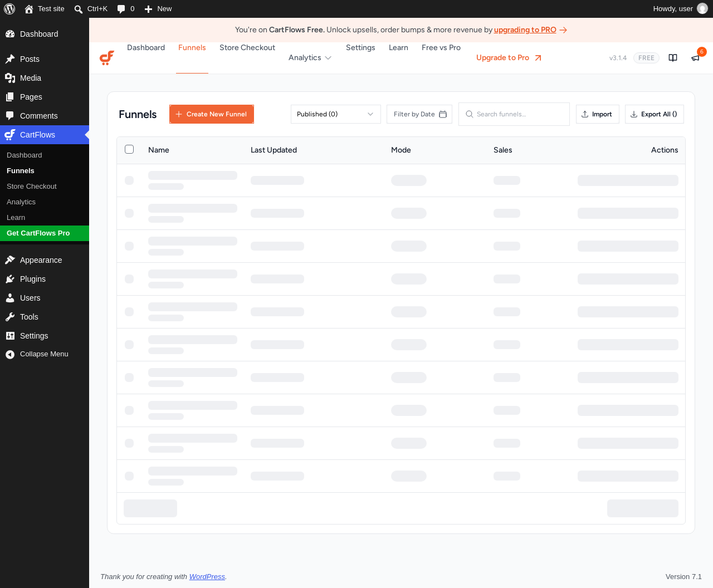Click the Mode column header
Viewport: 713px width, 588px height.
401,150
